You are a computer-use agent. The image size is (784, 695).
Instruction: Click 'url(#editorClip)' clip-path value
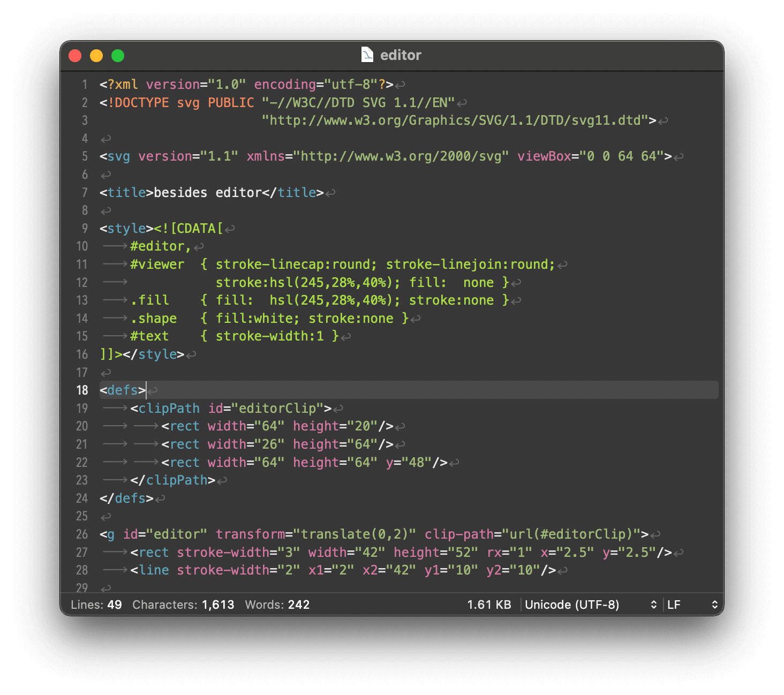pyautogui.click(x=571, y=534)
